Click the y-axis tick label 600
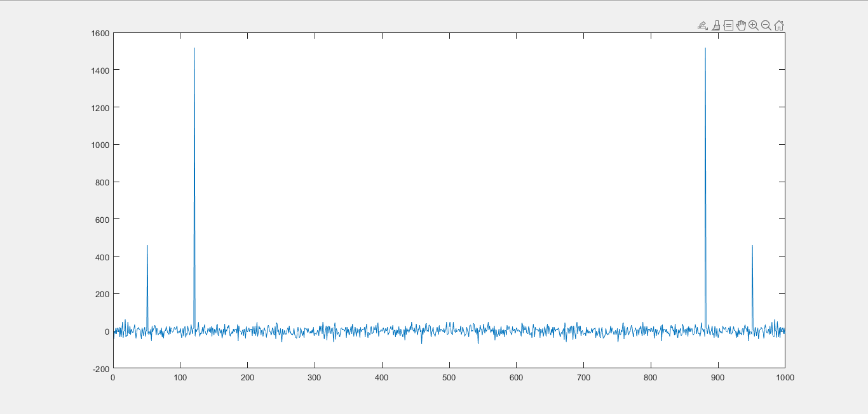The height and width of the screenshot is (414, 868). click(103, 220)
